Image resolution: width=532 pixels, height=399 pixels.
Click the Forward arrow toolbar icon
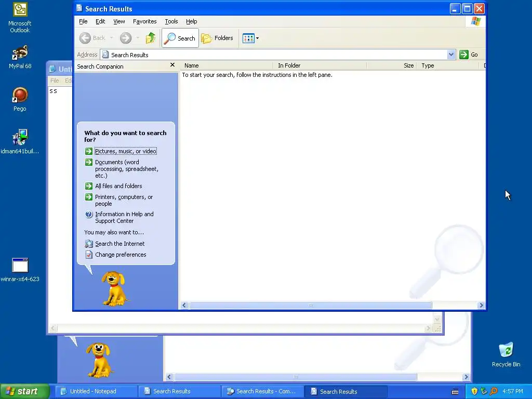coord(126,38)
